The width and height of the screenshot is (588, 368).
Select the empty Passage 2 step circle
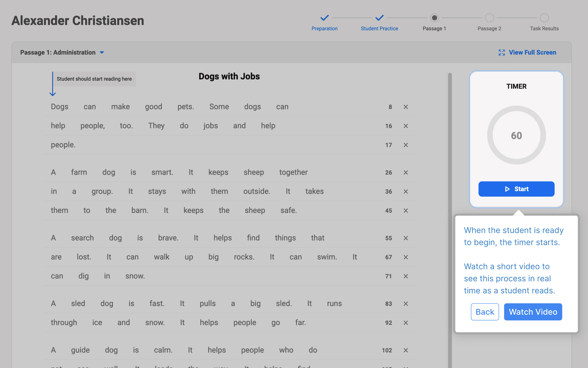(489, 18)
